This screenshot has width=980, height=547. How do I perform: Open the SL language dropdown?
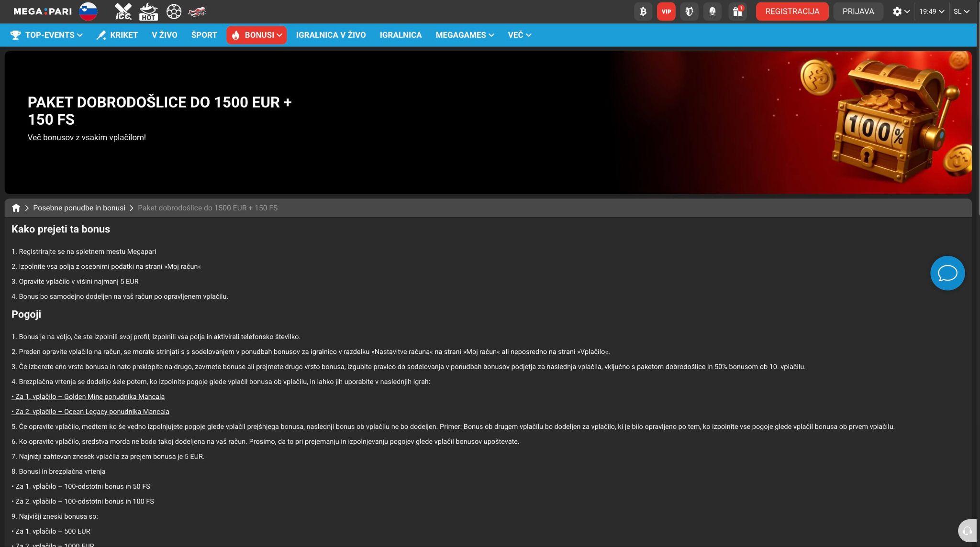tap(961, 11)
